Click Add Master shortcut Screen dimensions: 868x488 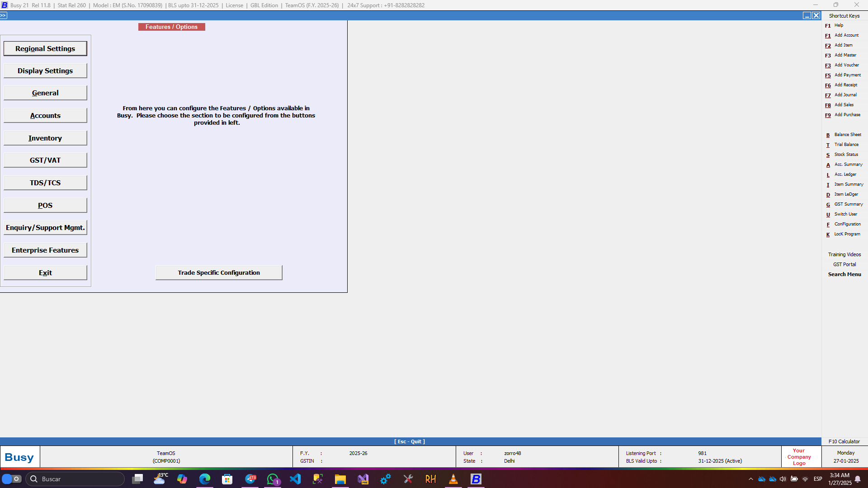(840, 55)
